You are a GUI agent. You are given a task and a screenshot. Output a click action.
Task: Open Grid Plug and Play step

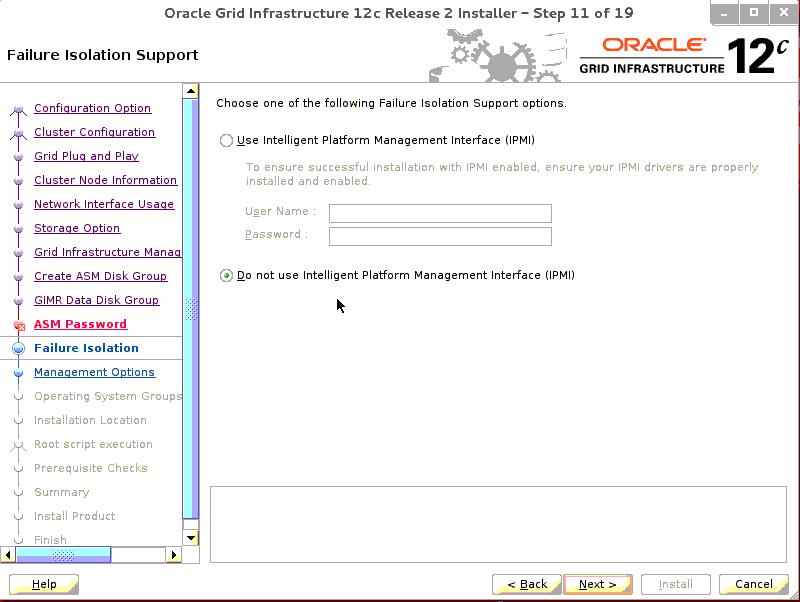(x=86, y=156)
